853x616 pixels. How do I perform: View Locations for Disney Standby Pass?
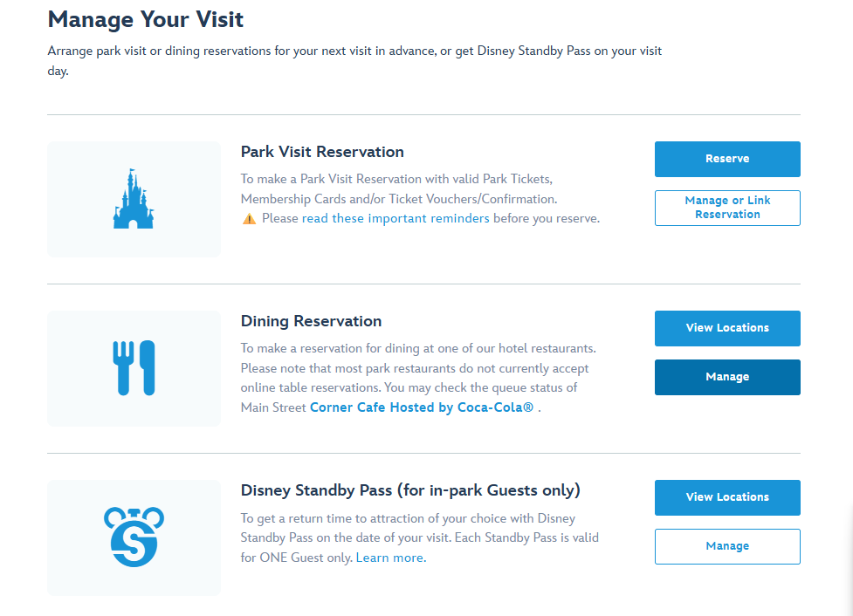click(x=727, y=497)
